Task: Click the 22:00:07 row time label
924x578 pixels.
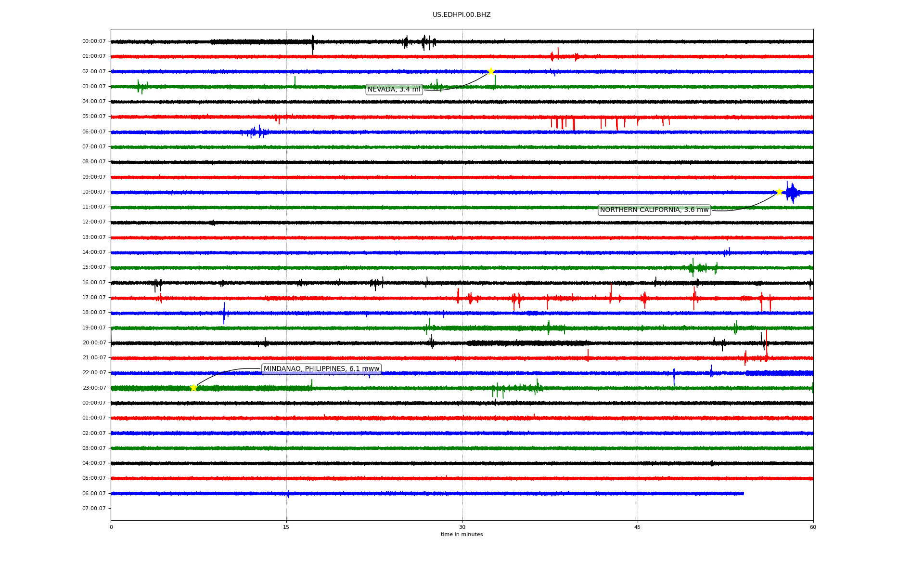Action: pyautogui.click(x=94, y=373)
